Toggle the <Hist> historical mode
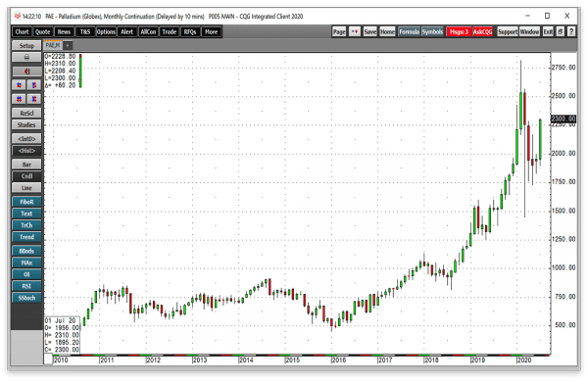Viewport: 588px width, 382px height. pyautogui.click(x=26, y=151)
